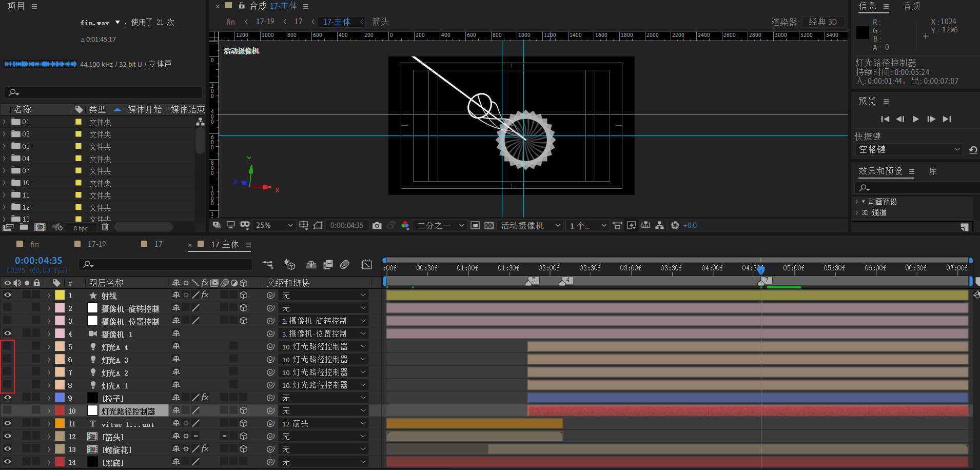Open interpret footage icon in project panel
Viewport: 980px width, 470px height.
click(8, 227)
